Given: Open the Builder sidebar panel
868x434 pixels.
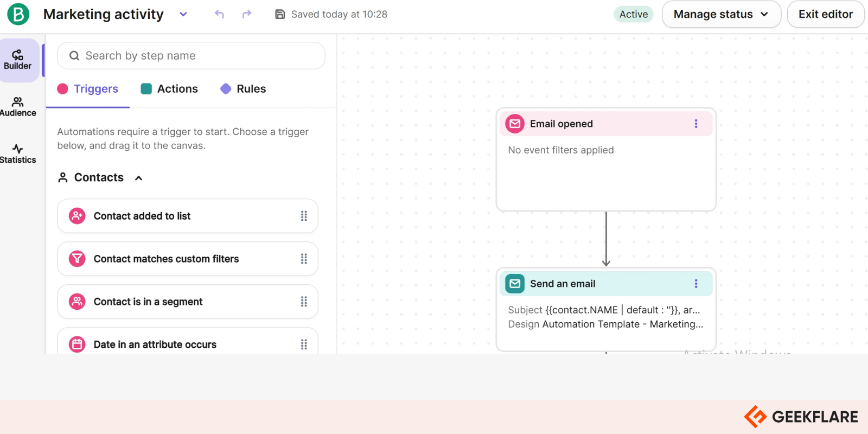Looking at the screenshot, I should coord(20,60).
